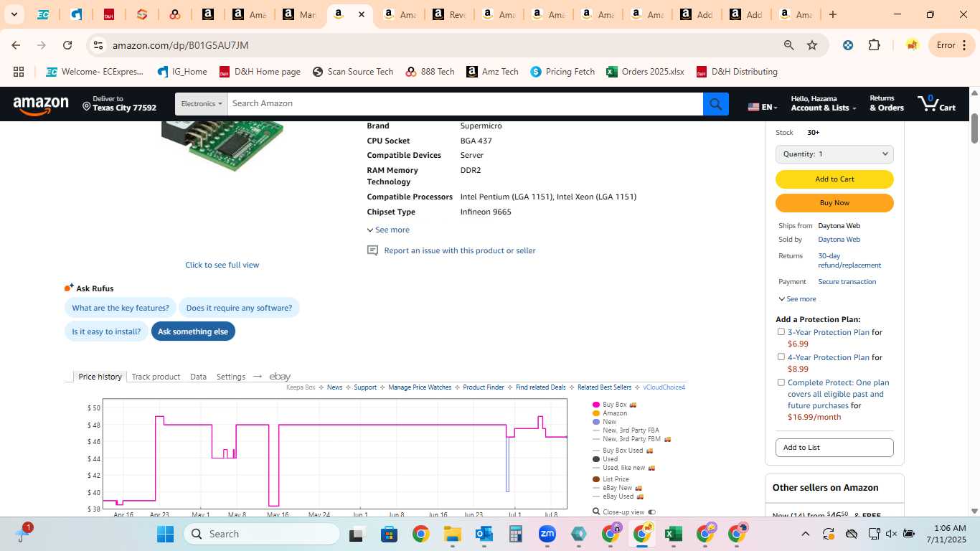Toggle the Close-up view switch
Screen dimensions: 980x551
pos(651,512)
